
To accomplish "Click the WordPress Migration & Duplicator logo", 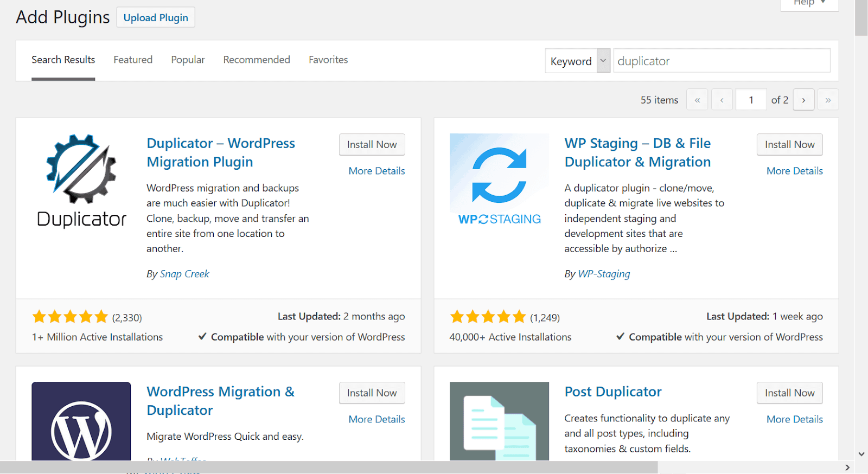I will 81,421.
